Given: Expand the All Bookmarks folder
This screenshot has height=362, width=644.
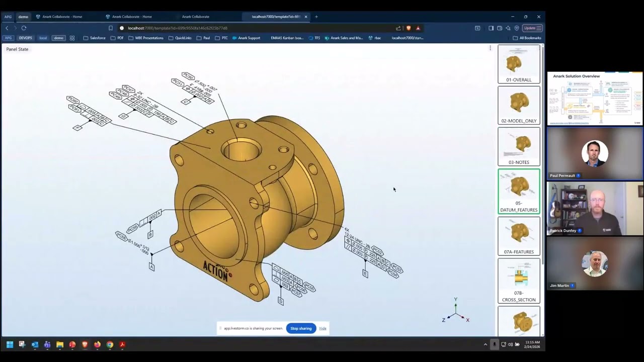Looking at the screenshot, I should point(527,38).
